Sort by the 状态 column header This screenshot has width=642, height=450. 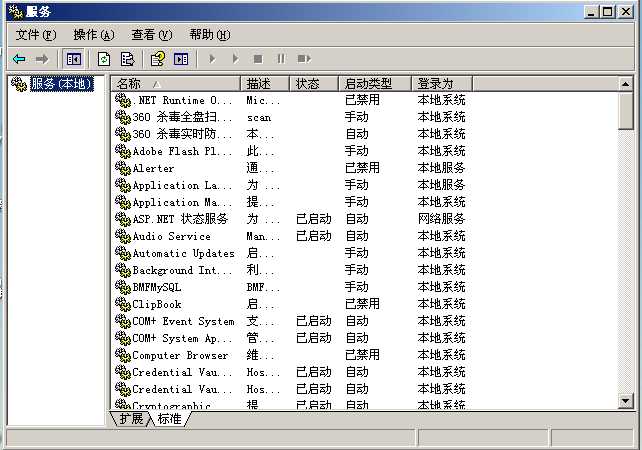[x=314, y=84]
